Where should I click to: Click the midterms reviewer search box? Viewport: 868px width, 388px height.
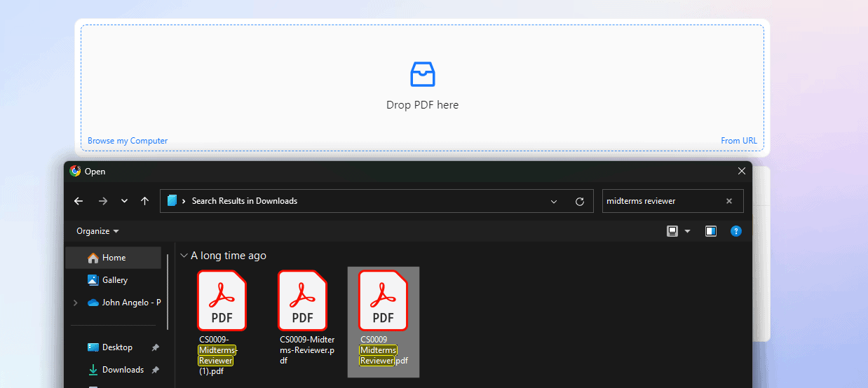[673, 201]
